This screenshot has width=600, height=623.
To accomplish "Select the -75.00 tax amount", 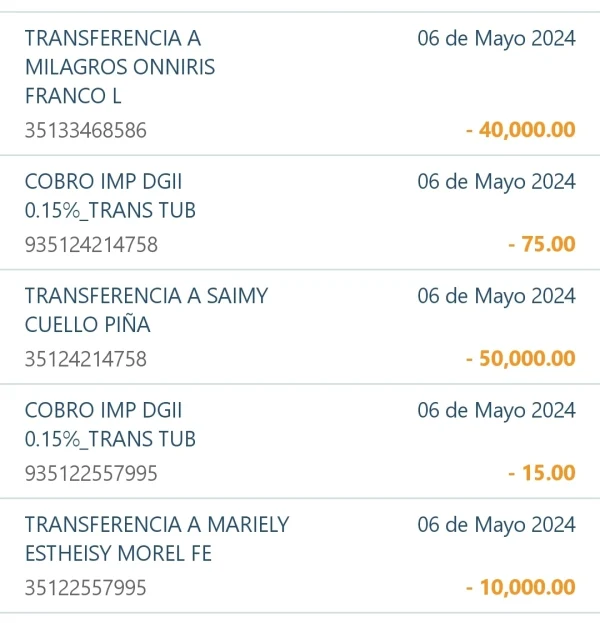I will click(x=542, y=244).
